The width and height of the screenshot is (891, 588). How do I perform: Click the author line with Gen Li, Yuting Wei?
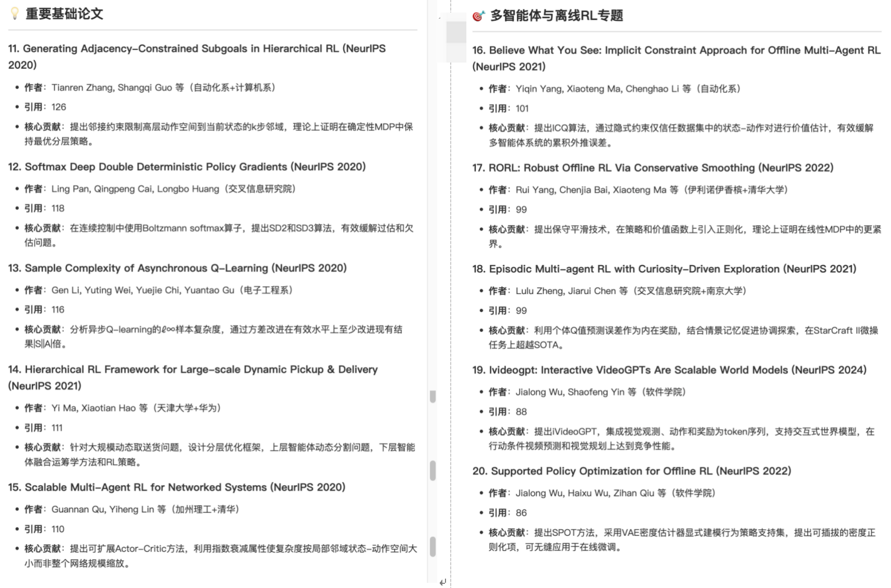pos(159,290)
